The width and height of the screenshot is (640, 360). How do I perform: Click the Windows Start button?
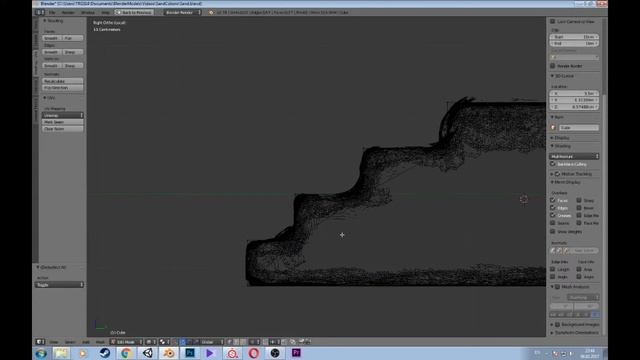(x=41, y=353)
